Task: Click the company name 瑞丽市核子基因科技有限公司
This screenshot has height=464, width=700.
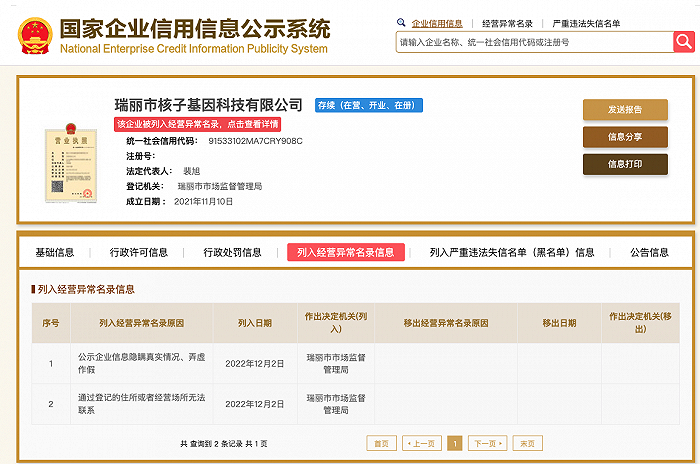Action: click(208, 105)
